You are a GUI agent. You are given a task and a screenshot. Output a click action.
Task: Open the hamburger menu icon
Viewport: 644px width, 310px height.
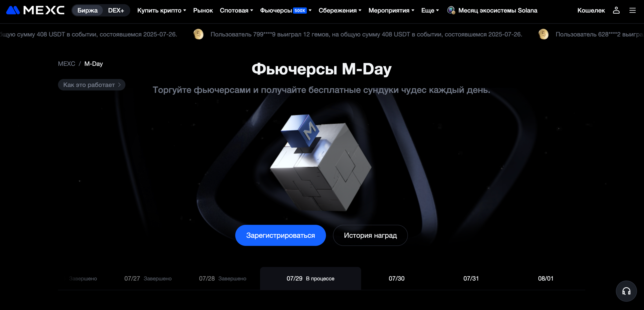[x=633, y=10]
